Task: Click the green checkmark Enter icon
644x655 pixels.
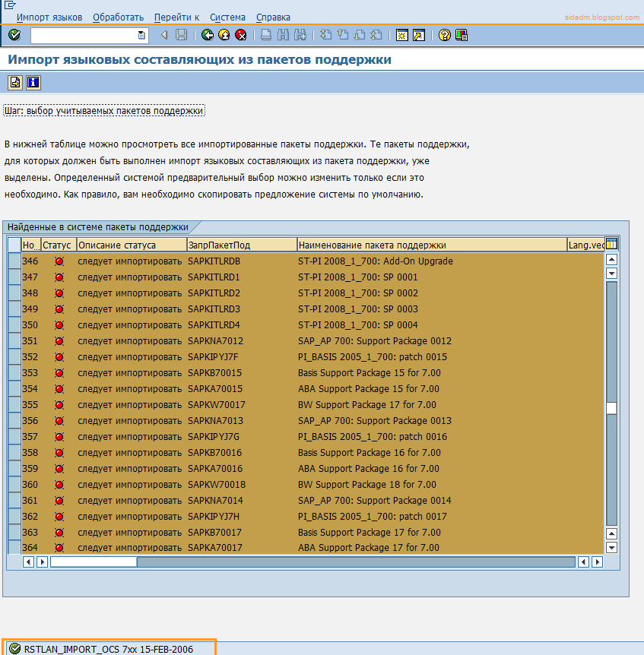Action: (14, 35)
